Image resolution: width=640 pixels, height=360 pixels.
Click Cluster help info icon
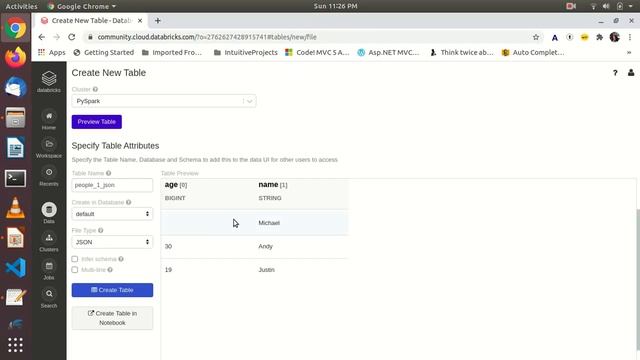(x=95, y=89)
